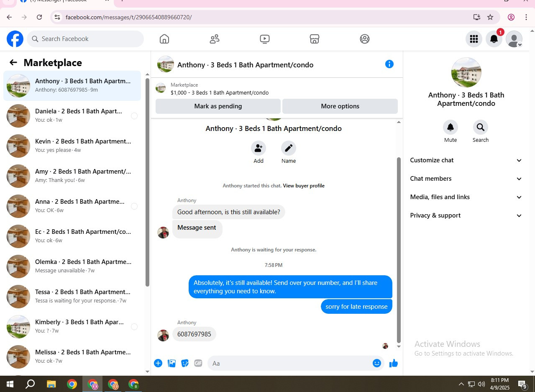Viewport: 535px width, 392px height.
Task: Open View buyer profile link
Action: click(304, 186)
